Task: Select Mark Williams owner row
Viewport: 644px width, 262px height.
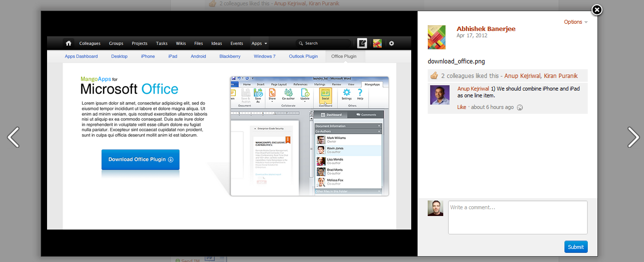Action: point(349,139)
